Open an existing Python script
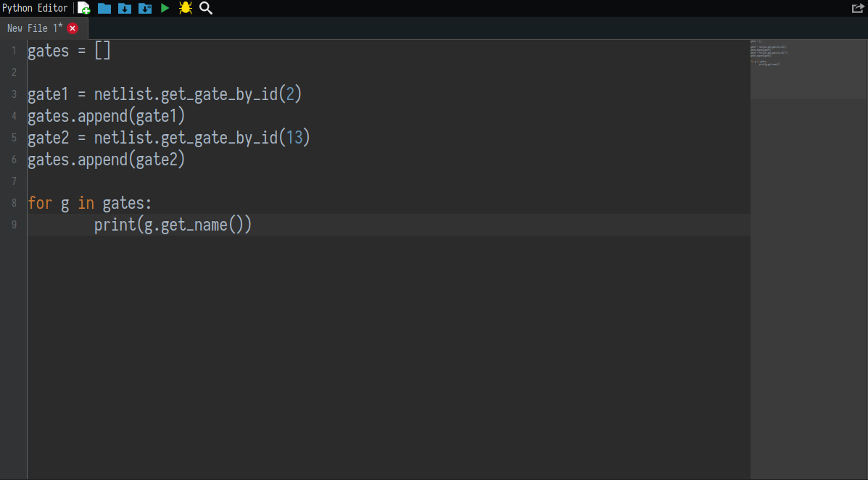 (x=104, y=8)
